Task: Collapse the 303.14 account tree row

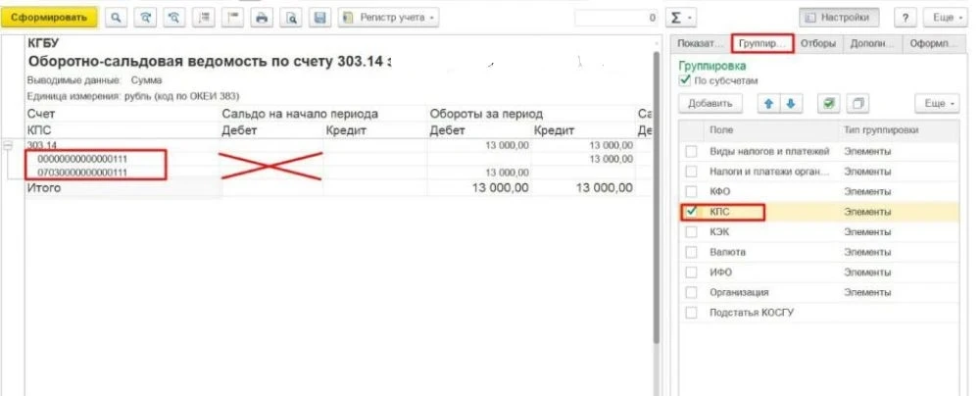Action: pos(8,145)
